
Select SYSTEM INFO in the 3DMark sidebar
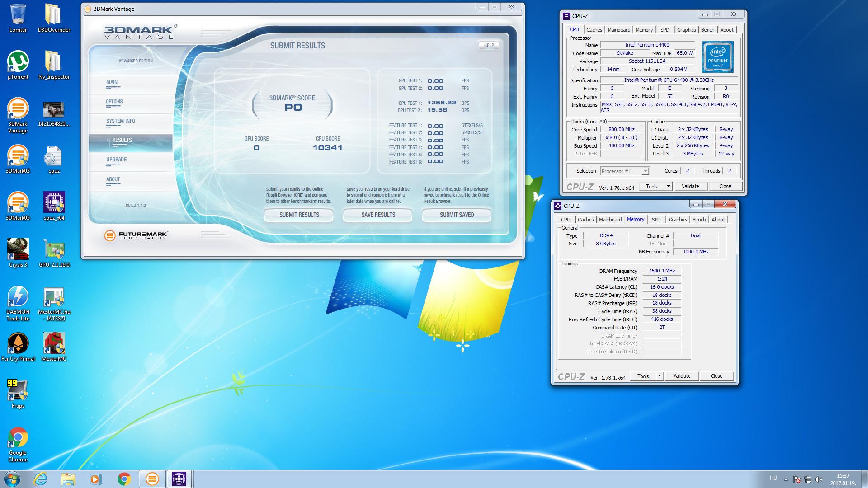point(120,121)
